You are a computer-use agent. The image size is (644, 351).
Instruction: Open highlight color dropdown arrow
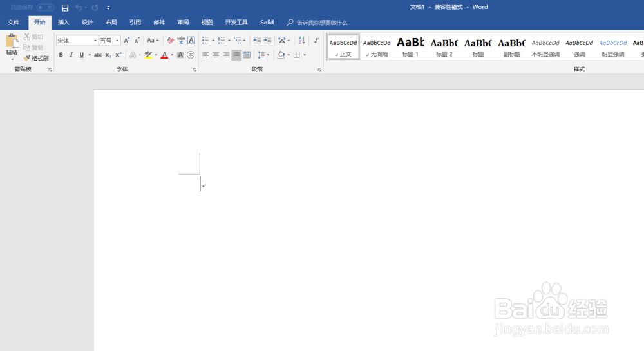156,55
